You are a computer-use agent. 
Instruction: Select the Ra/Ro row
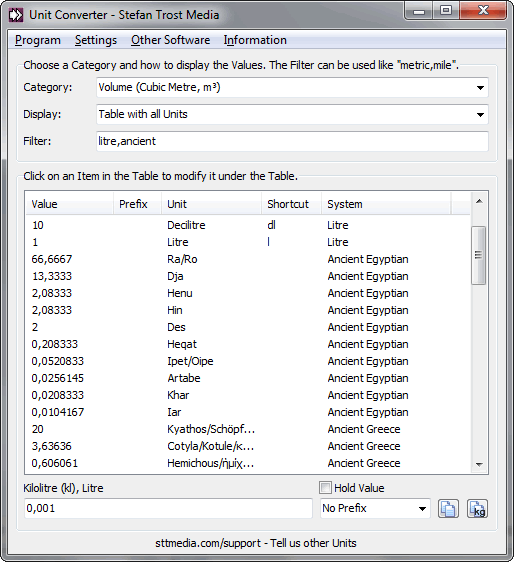tap(248, 259)
